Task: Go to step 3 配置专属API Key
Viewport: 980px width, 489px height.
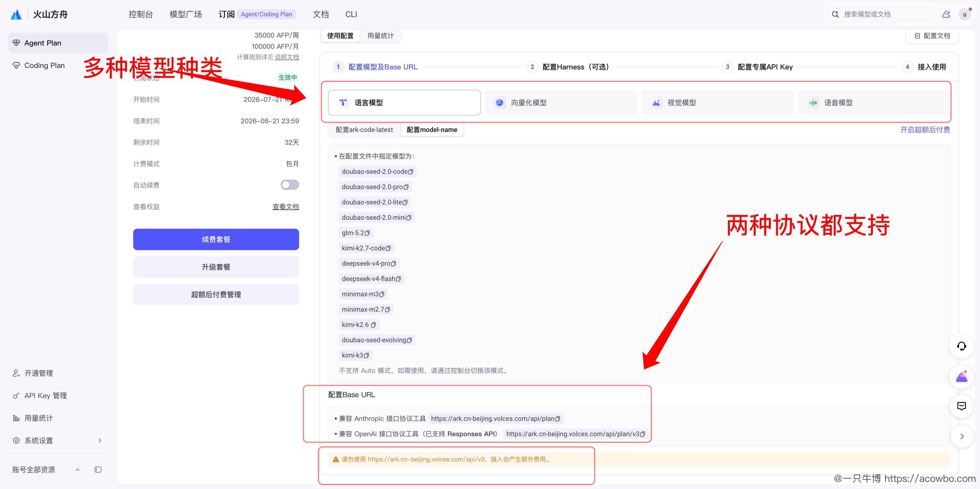Action: click(757, 67)
